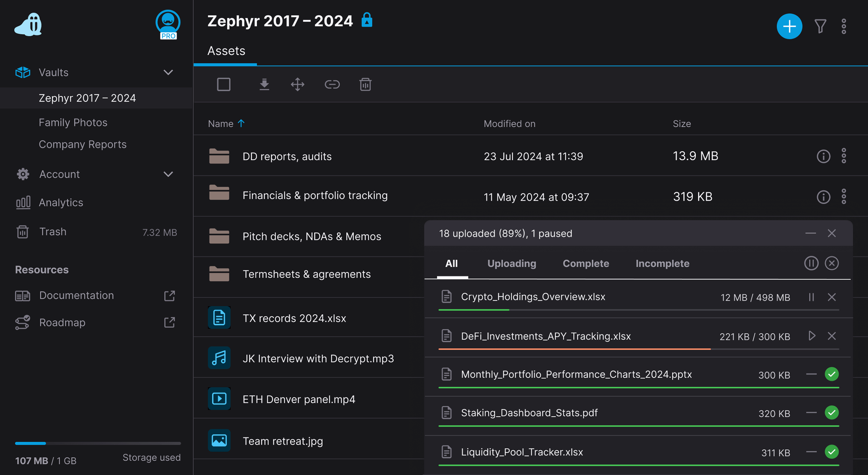The width and height of the screenshot is (868, 475).
Task: Open the Family Photos vault
Action: 73,122
